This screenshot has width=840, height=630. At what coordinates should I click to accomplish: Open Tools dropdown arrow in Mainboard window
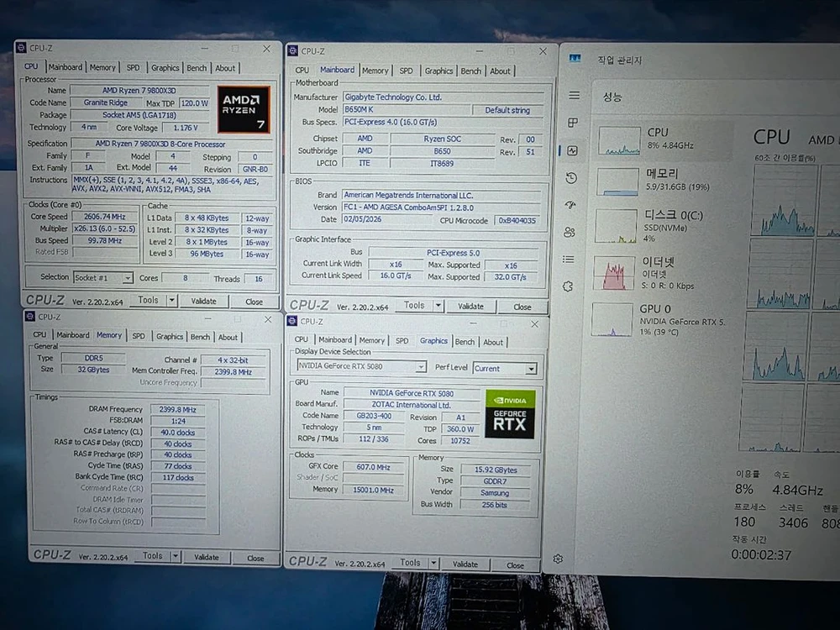pyautogui.click(x=438, y=306)
